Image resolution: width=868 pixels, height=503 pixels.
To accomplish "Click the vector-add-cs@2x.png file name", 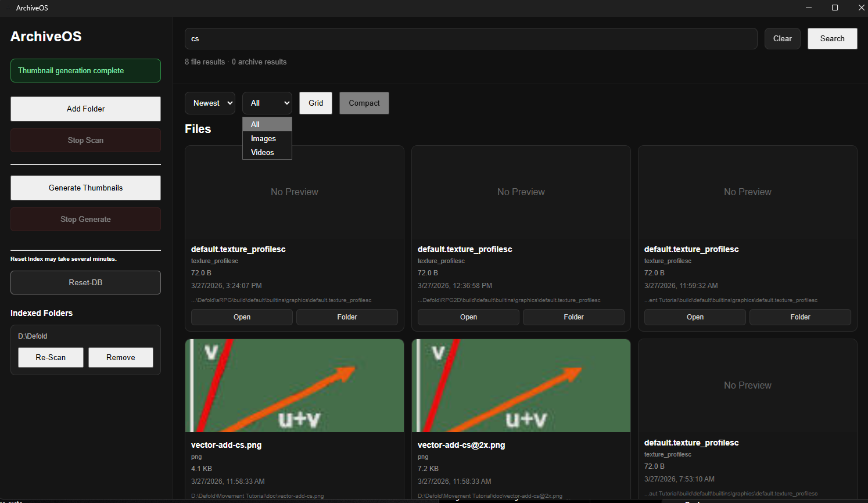I will pyautogui.click(x=461, y=445).
